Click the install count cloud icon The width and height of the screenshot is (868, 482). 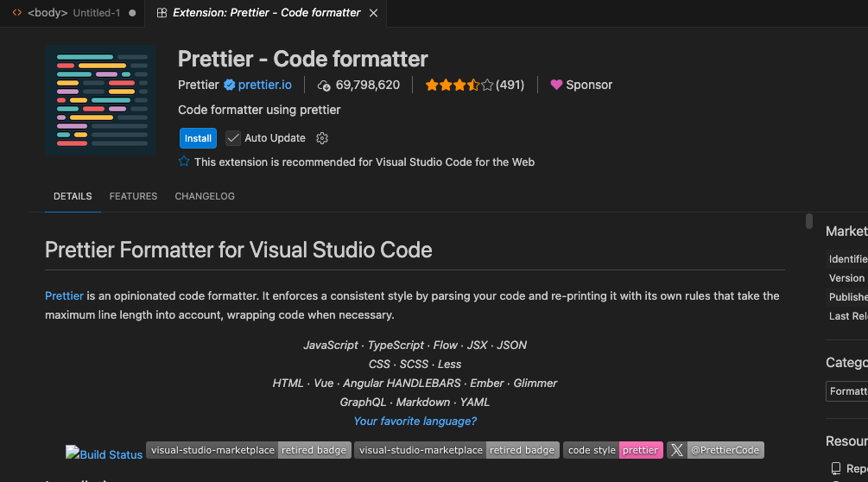(324, 86)
